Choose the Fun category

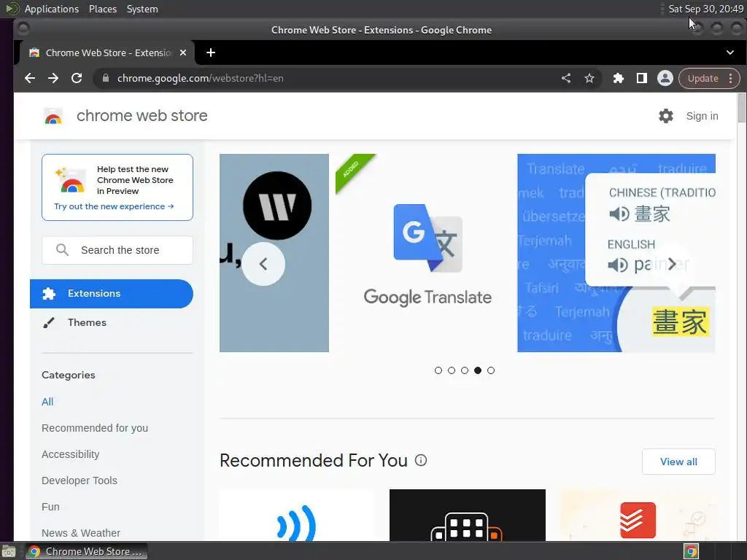(50, 507)
